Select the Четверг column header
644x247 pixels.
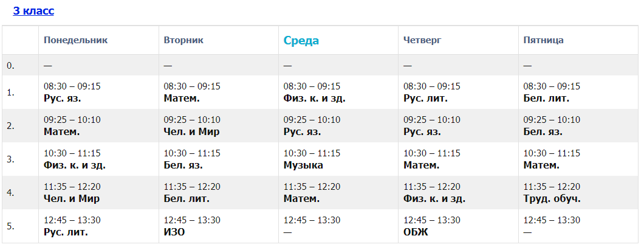pos(422,40)
